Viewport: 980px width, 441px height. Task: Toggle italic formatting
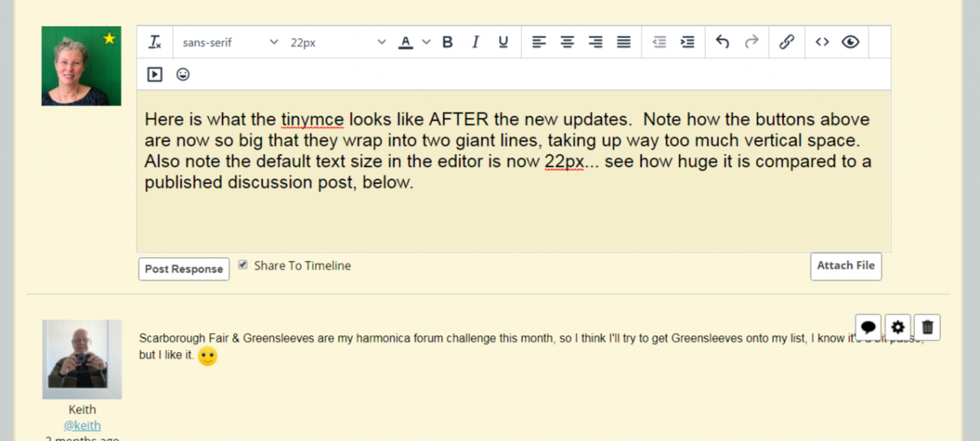tap(475, 43)
